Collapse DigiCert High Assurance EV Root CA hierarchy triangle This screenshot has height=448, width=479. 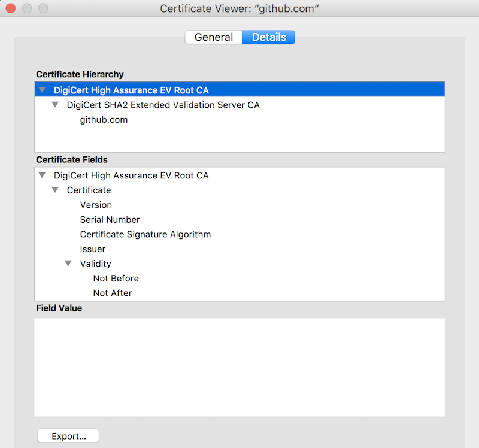[x=42, y=90]
